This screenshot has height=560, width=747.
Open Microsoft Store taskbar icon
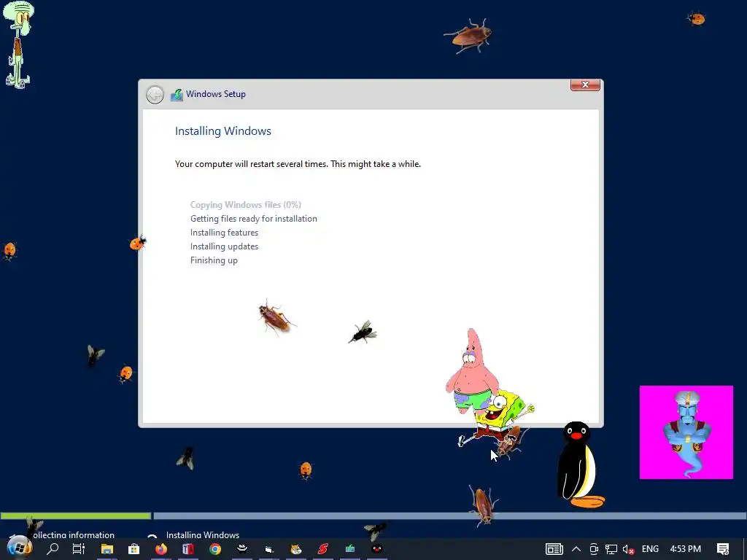tap(134, 549)
